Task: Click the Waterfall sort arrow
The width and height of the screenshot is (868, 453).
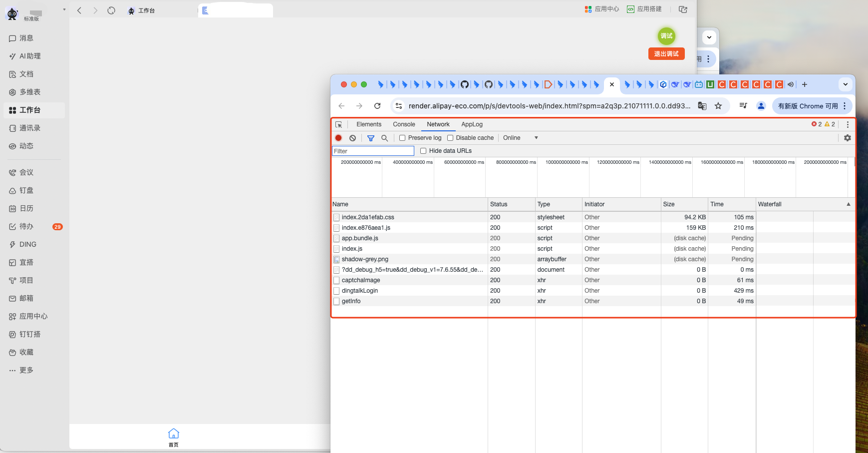Action: coord(849,204)
